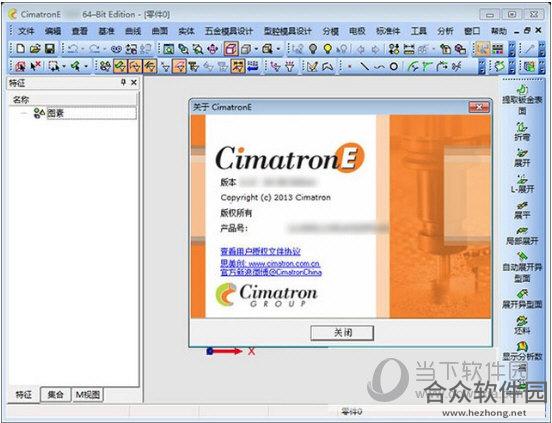Image resolution: width=552 pixels, height=423 pixels.
Task: Open 编辑 menu
Action: (53, 31)
